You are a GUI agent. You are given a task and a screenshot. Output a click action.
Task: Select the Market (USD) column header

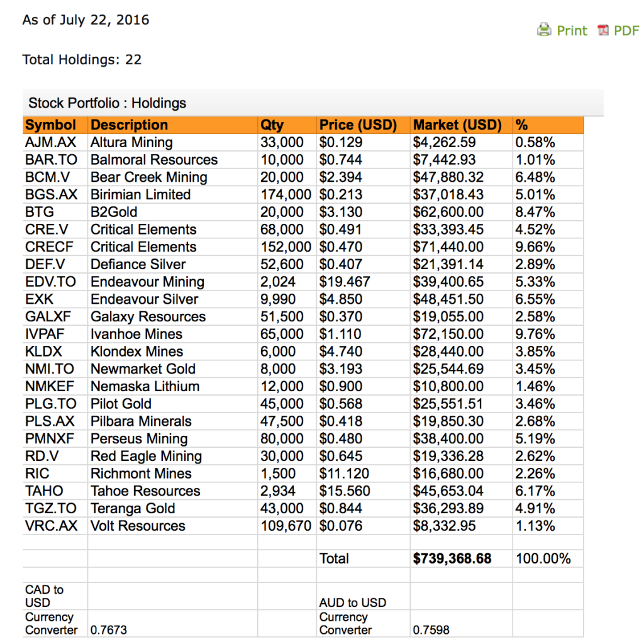(x=457, y=125)
